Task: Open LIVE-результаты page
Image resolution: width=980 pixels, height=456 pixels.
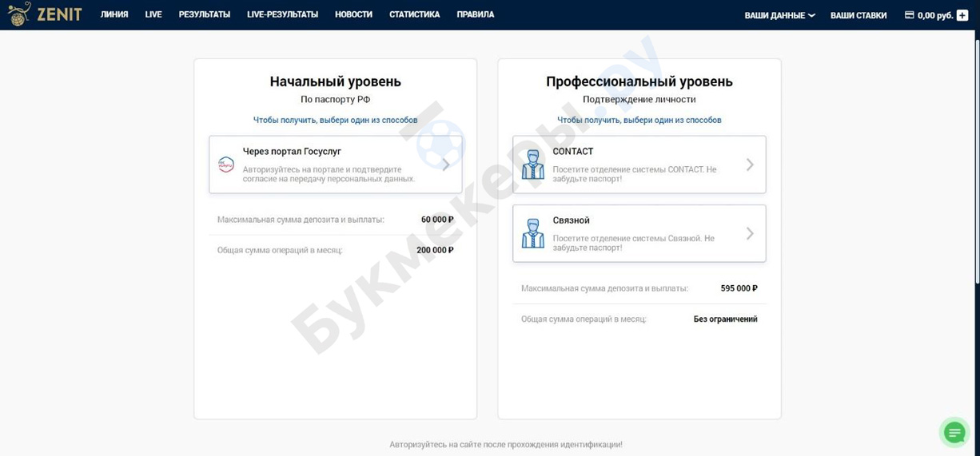Action: (282, 14)
